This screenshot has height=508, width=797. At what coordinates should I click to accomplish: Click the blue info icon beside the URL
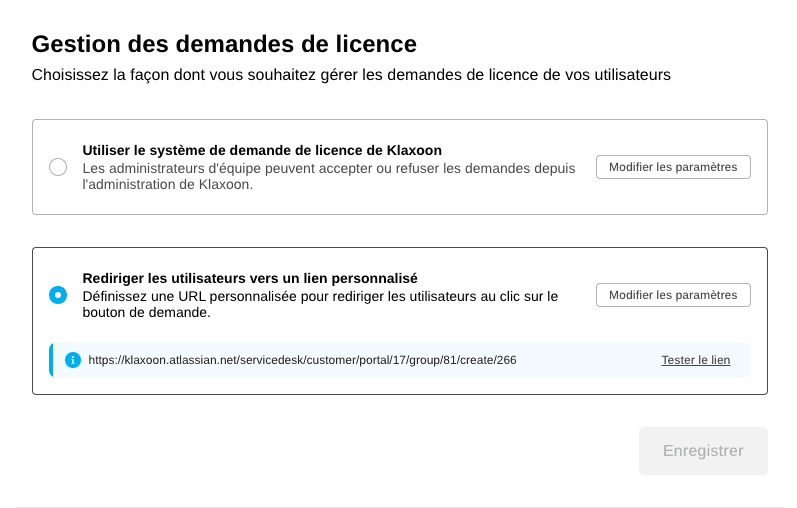pyautogui.click(x=72, y=360)
